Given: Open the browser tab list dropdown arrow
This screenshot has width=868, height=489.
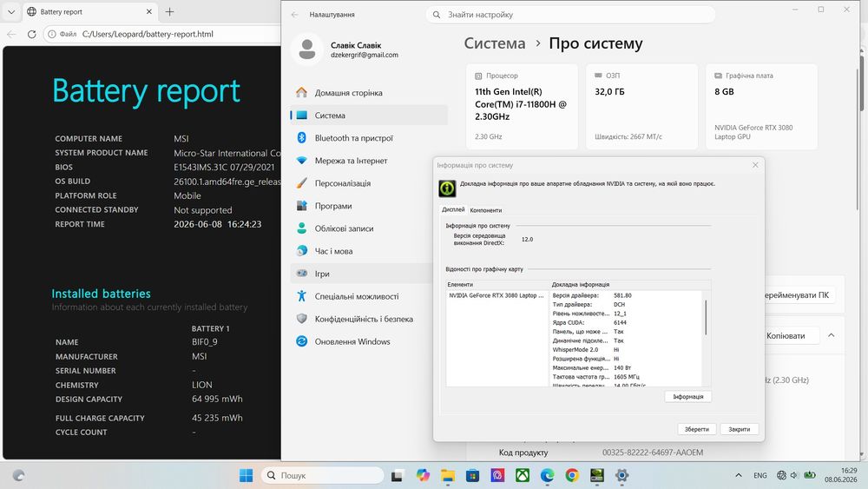Looking at the screenshot, I should pos(11,11).
